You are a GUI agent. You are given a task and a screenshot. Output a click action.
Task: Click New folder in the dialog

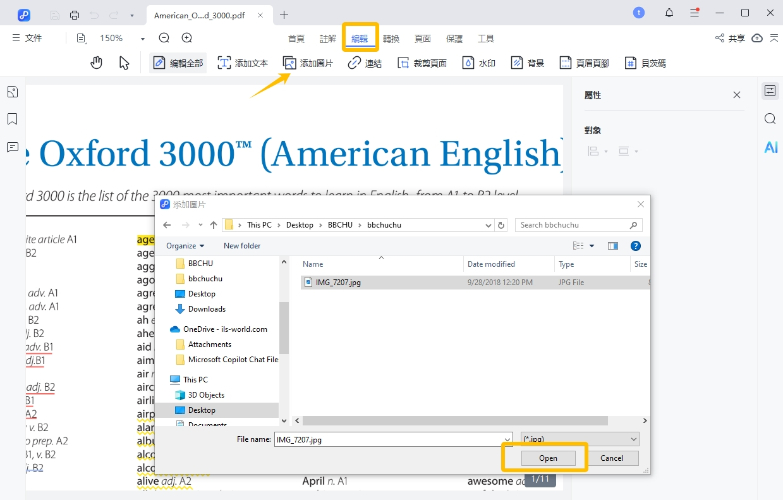click(x=242, y=246)
